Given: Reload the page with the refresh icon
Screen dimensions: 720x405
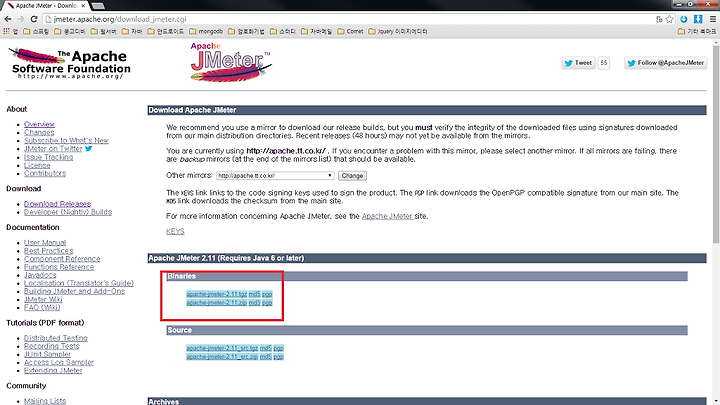Looking at the screenshot, I should click(34, 19).
